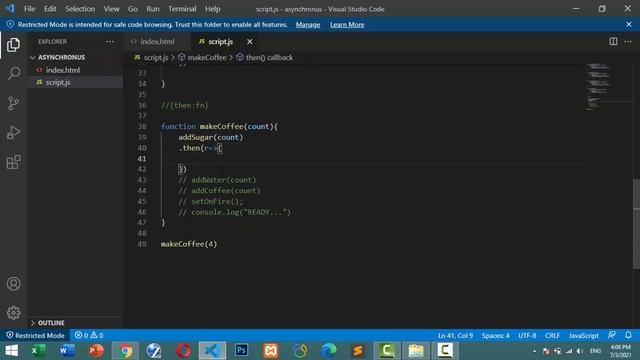Click the taskbar clock
Image resolution: width=640 pixels, height=360 pixels.
[620, 351]
